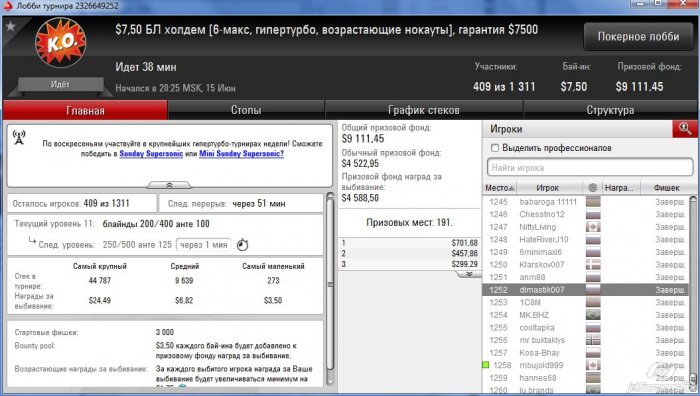Click the flag icon in MK.BHZ row
700x396 pixels.
593,315
